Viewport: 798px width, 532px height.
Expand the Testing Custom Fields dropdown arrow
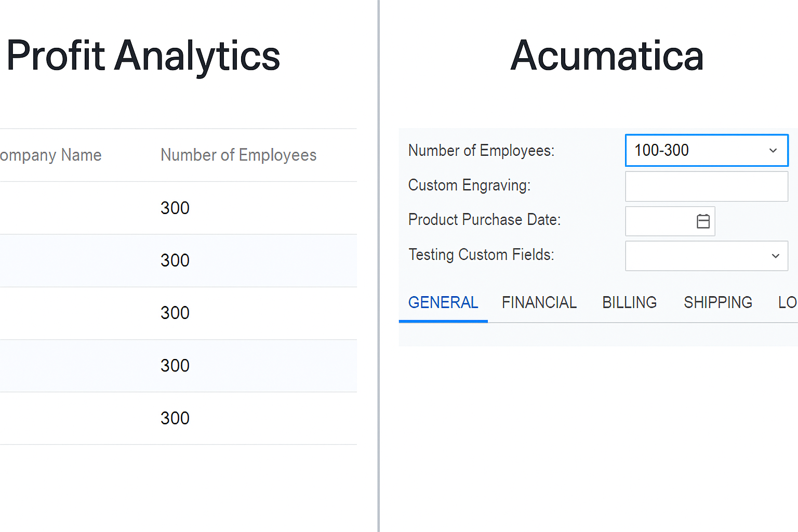click(776, 256)
